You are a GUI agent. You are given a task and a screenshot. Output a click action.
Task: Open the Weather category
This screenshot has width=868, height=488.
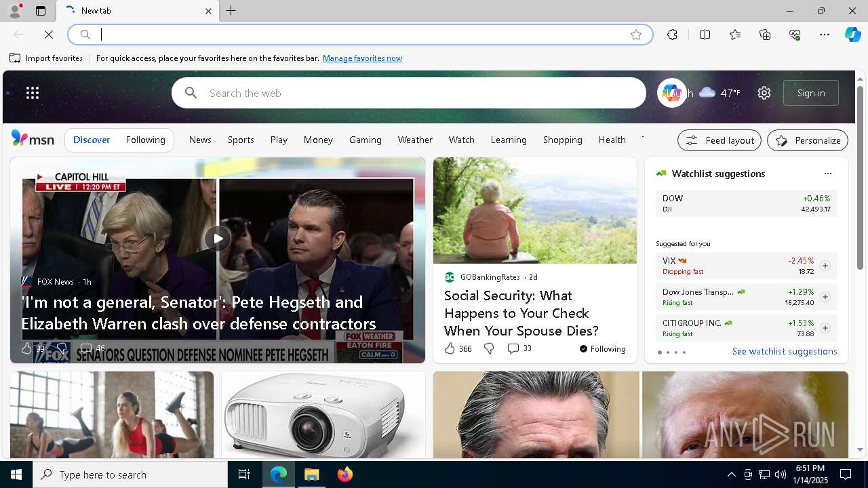(x=415, y=140)
